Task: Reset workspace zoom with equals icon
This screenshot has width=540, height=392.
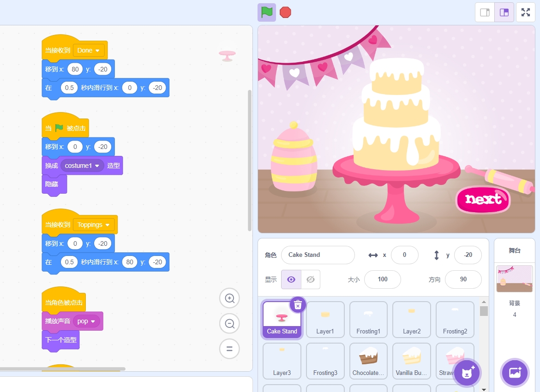Action: pyautogui.click(x=229, y=348)
